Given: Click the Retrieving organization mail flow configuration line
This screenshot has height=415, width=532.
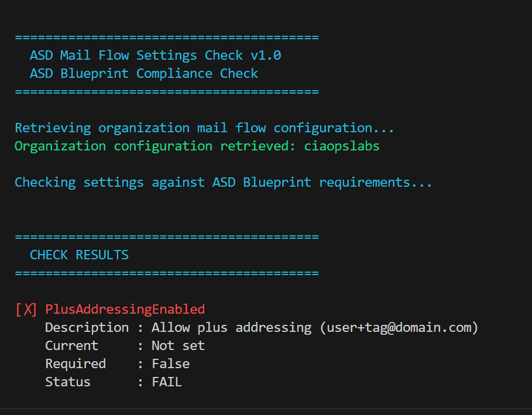Looking at the screenshot, I should pyautogui.click(x=204, y=128).
